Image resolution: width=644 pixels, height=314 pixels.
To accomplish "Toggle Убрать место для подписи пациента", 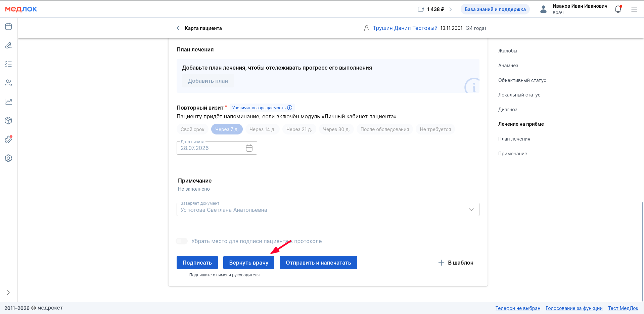I will click(182, 241).
